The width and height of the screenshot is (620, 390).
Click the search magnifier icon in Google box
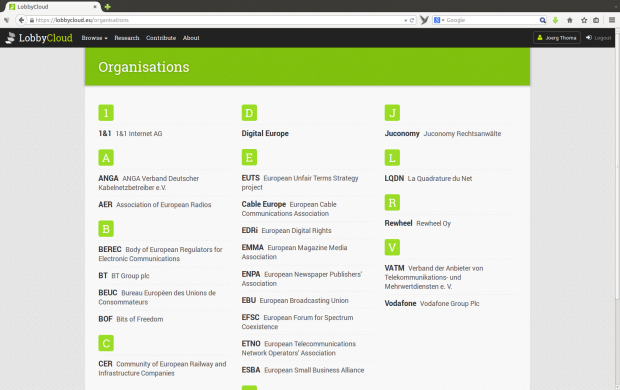(542, 20)
